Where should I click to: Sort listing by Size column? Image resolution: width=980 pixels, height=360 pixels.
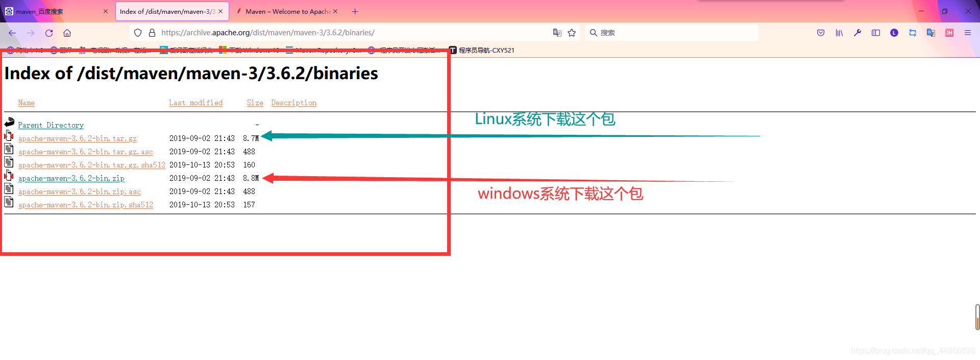click(255, 103)
